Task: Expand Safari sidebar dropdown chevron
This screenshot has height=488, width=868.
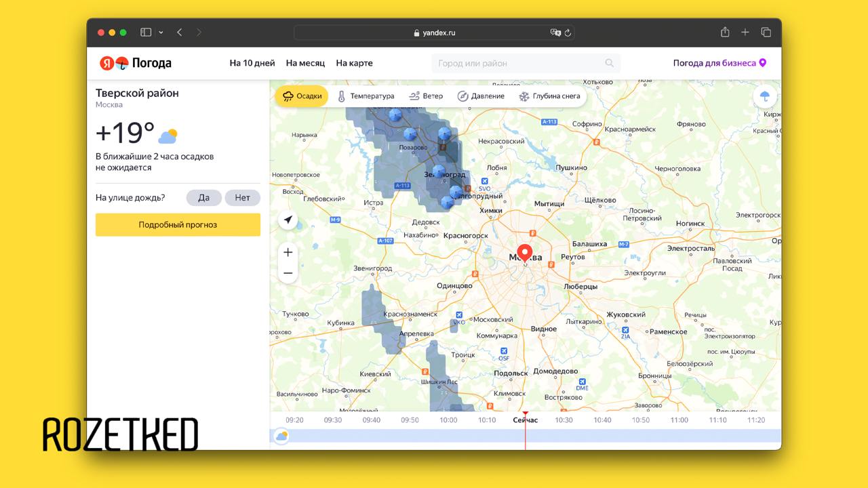Action: tap(161, 33)
